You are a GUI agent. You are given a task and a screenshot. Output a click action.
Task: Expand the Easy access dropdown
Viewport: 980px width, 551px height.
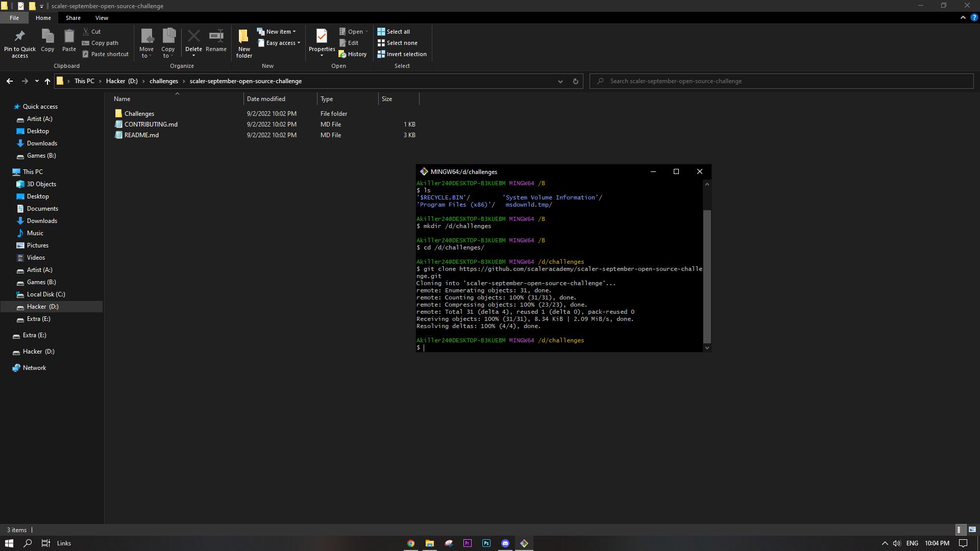[x=281, y=43]
